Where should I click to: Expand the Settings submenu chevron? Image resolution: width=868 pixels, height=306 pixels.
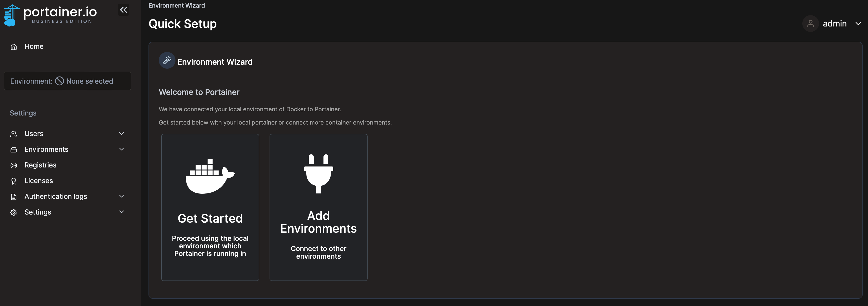point(122,212)
